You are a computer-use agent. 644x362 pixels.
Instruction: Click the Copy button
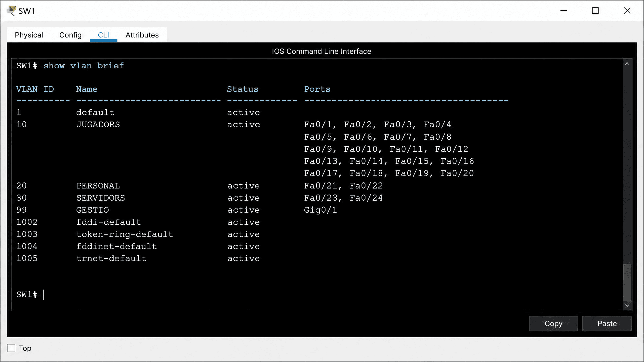553,324
